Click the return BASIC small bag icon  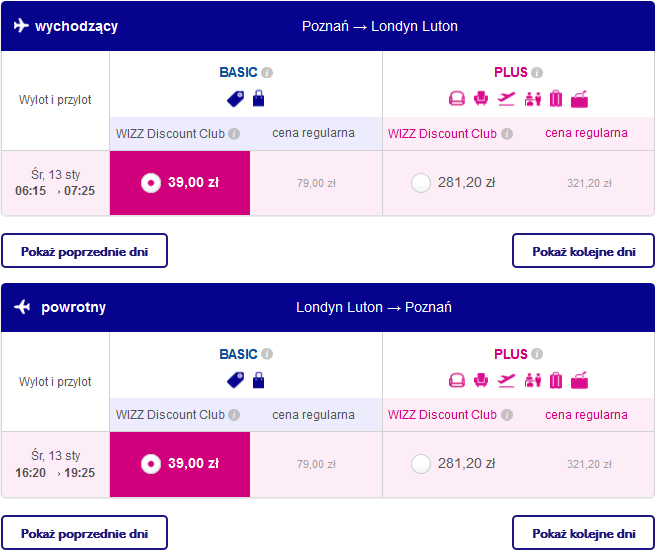pos(259,380)
